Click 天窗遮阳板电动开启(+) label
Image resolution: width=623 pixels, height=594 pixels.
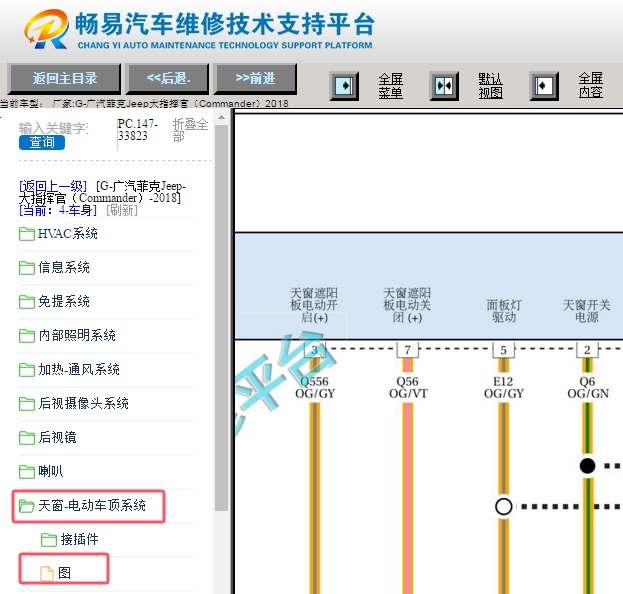pyautogui.click(x=314, y=305)
